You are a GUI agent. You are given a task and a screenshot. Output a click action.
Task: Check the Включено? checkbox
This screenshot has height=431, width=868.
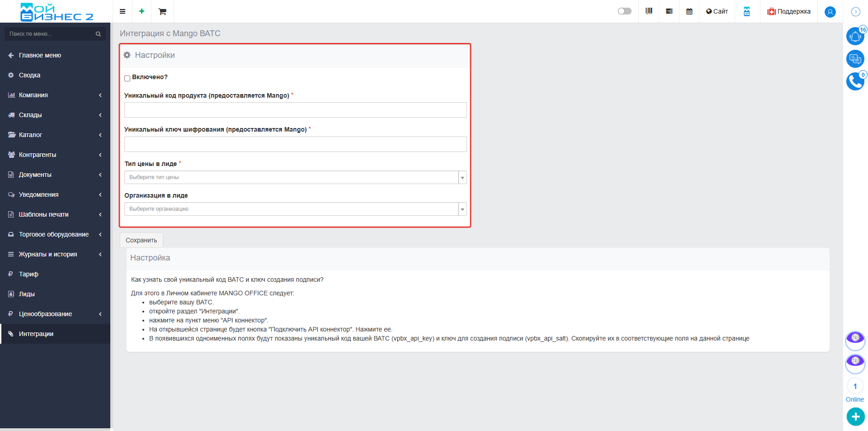[127, 78]
